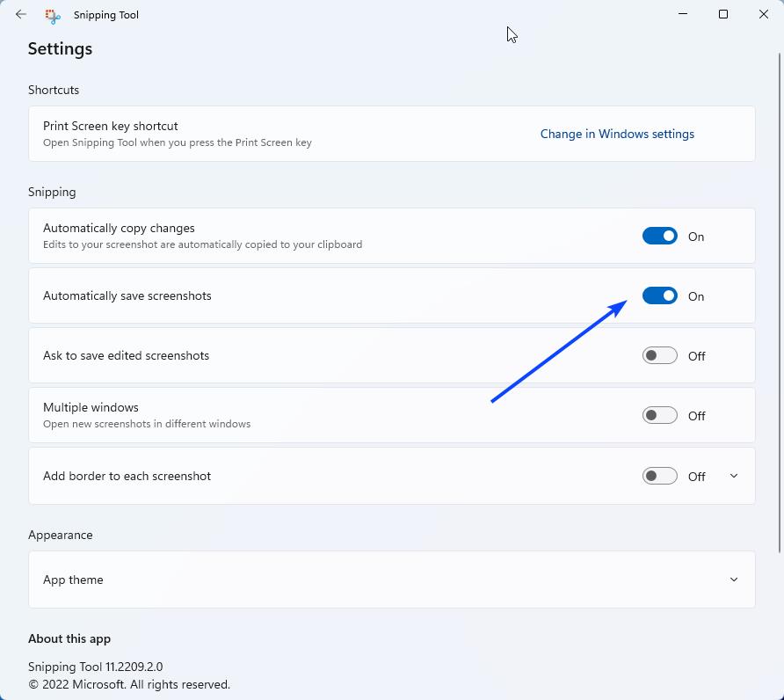Click the Shortcuts section label
The height and width of the screenshot is (700, 784).
(54, 90)
